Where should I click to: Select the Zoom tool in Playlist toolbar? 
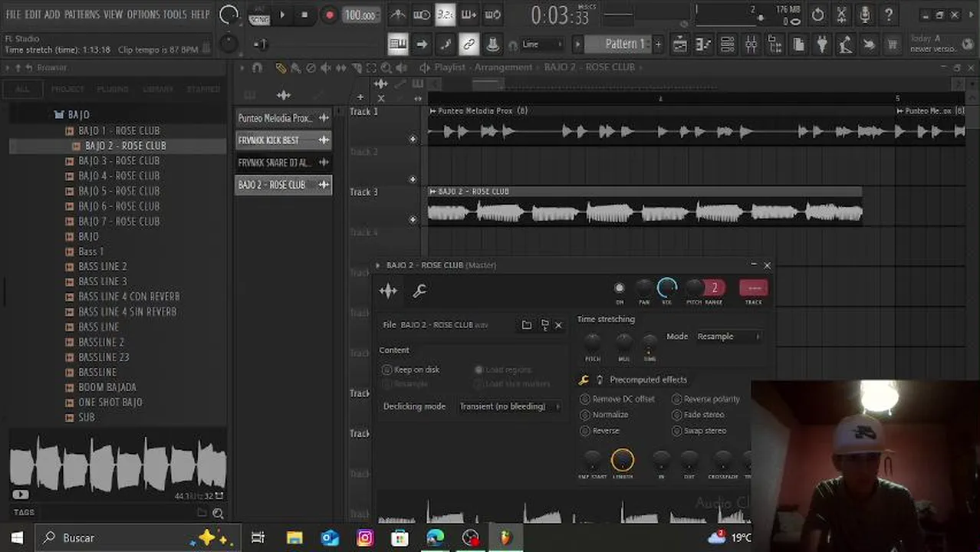click(x=386, y=67)
